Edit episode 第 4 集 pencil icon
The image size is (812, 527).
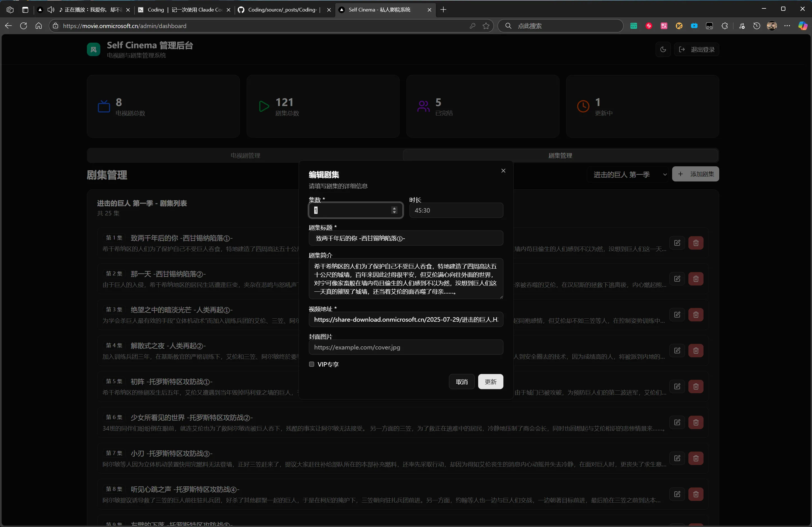point(677,351)
